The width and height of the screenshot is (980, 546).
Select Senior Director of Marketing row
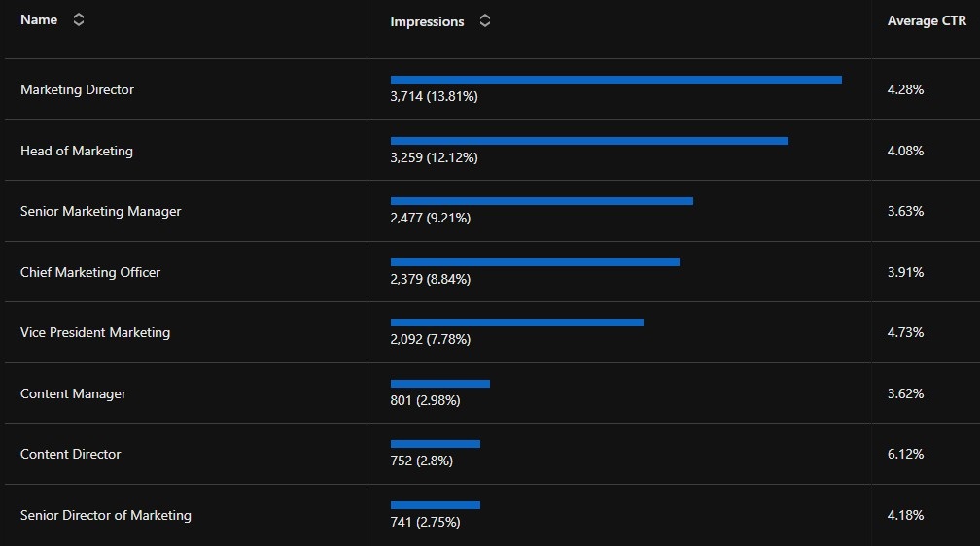coord(106,515)
